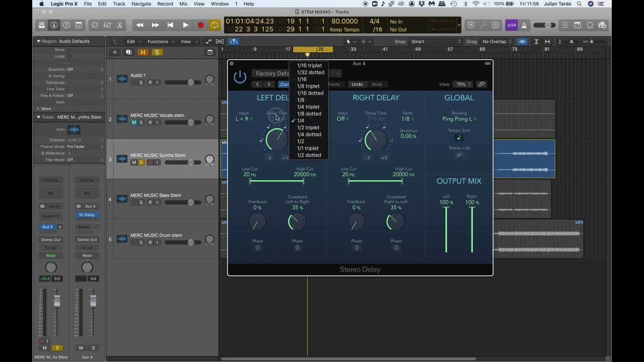This screenshot has width=644, height=362.
Task: Choose 1/8 dotted from note list
Action: pyautogui.click(x=309, y=114)
